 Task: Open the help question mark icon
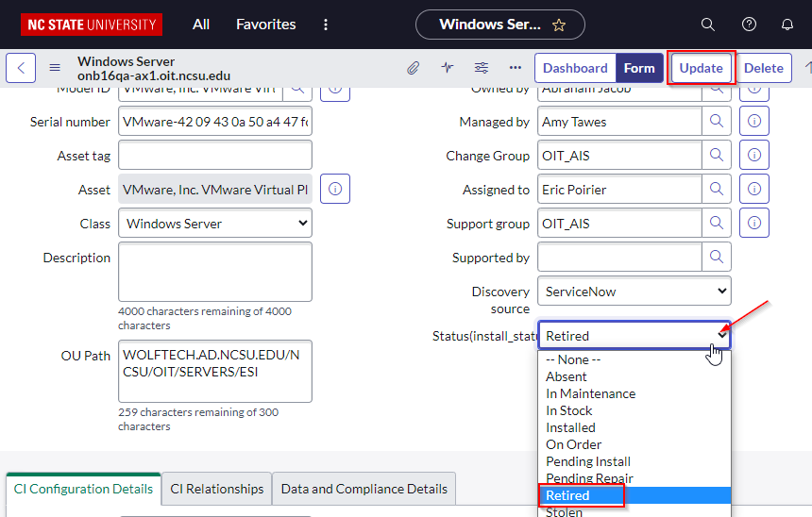point(749,25)
